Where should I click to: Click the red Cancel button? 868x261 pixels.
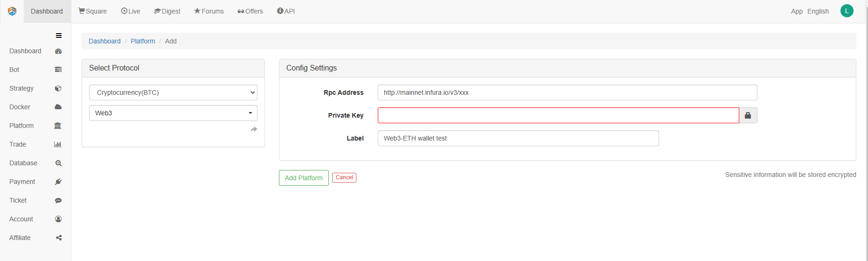point(344,177)
